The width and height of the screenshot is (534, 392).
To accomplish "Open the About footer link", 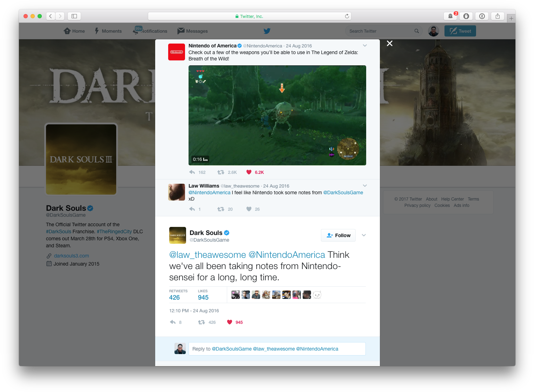I will click(431, 199).
